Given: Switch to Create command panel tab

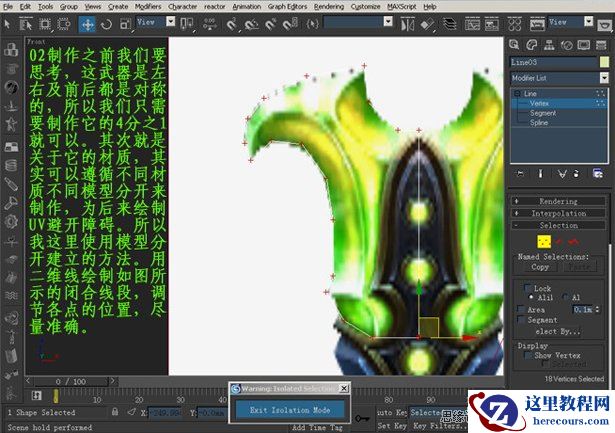Looking at the screenshot, I should [x=514, y=45].
